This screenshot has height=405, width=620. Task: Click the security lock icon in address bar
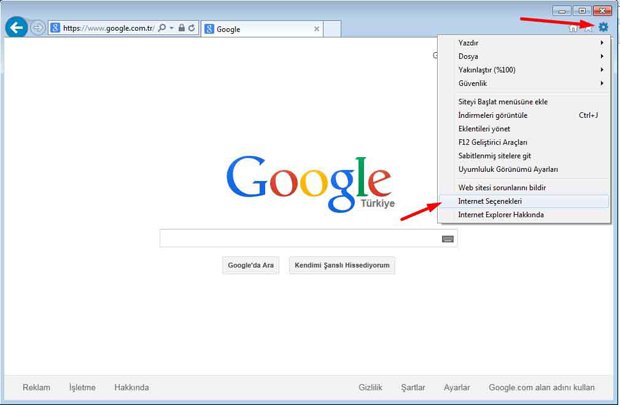click(181, 28)
